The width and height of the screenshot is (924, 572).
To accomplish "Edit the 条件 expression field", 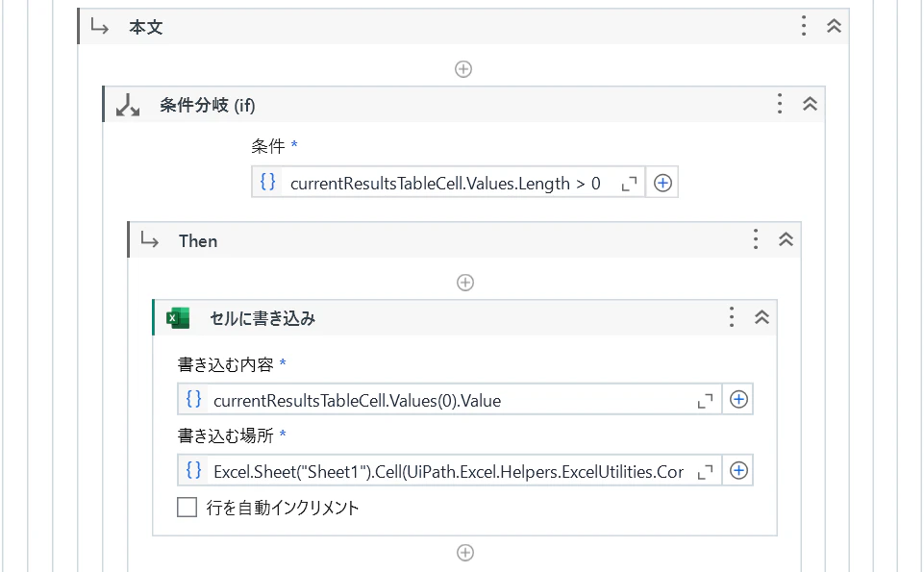I will pyautogui.click(x=448, y=184).
